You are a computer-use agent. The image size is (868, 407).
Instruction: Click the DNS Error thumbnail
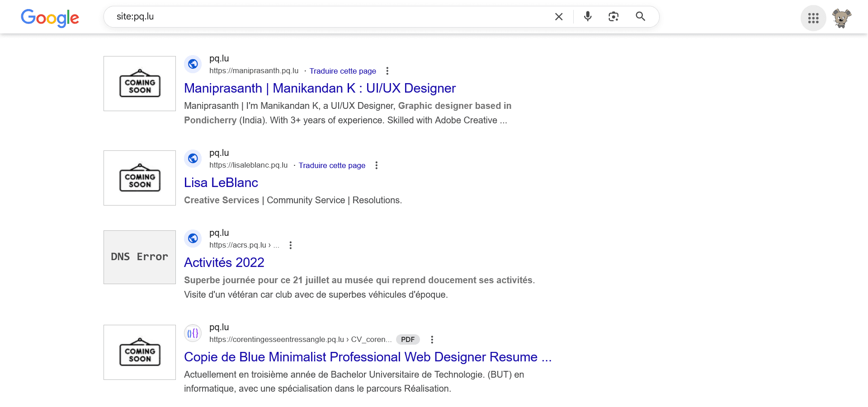[140, 257]
